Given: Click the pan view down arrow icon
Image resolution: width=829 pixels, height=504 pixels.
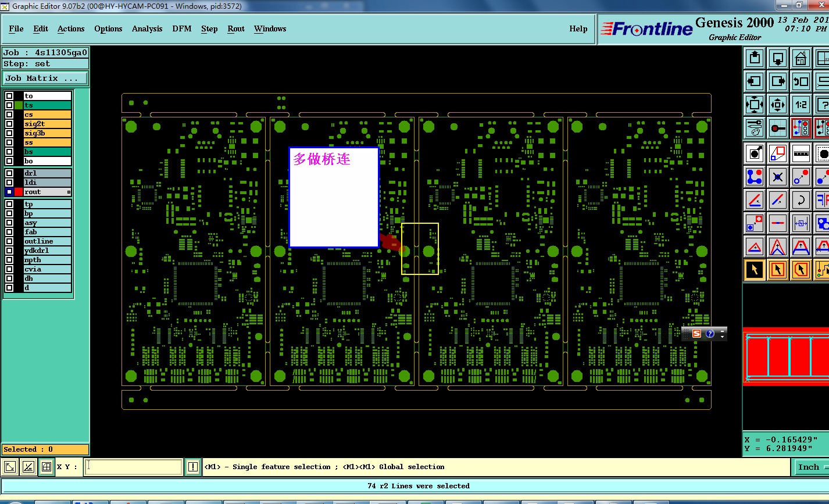Looking at the screenshot, I should click(778, 58).
